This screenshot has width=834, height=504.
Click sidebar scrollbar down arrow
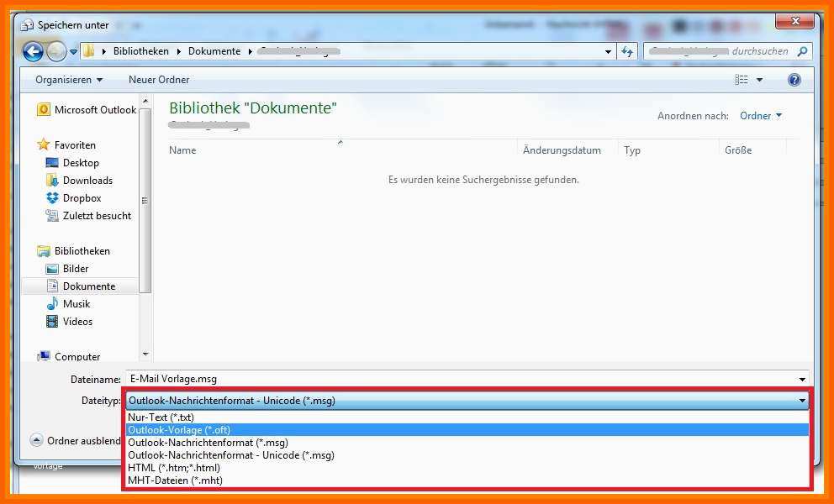pos(145,354)
